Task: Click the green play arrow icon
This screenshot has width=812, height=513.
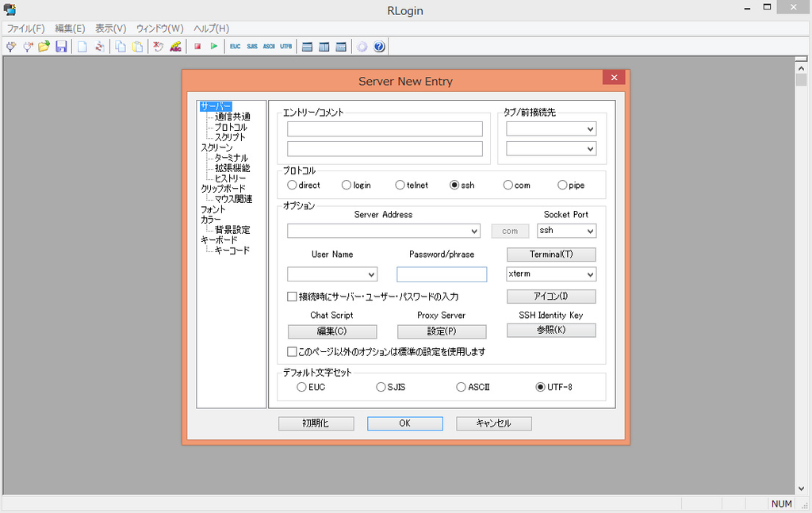Action: [214, 47]
